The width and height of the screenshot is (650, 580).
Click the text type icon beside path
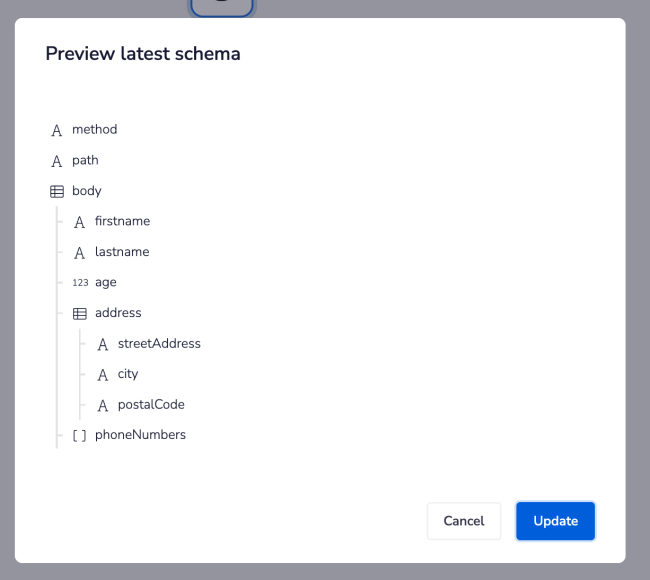click(57, 161)
